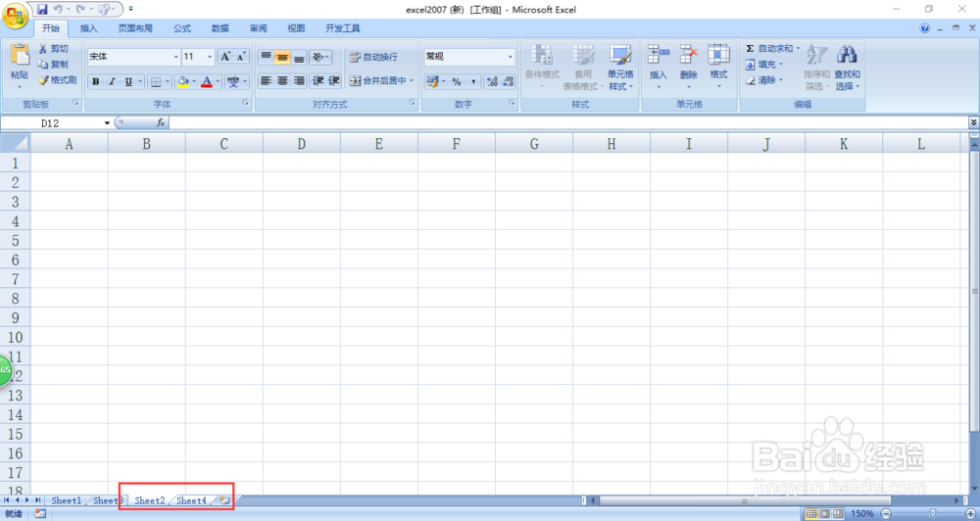Image resolution: width=980 pixels, height=521 pixels.
Task: Switch to Page Layout (页面布局) tab
Action: (x=135, y=28)
